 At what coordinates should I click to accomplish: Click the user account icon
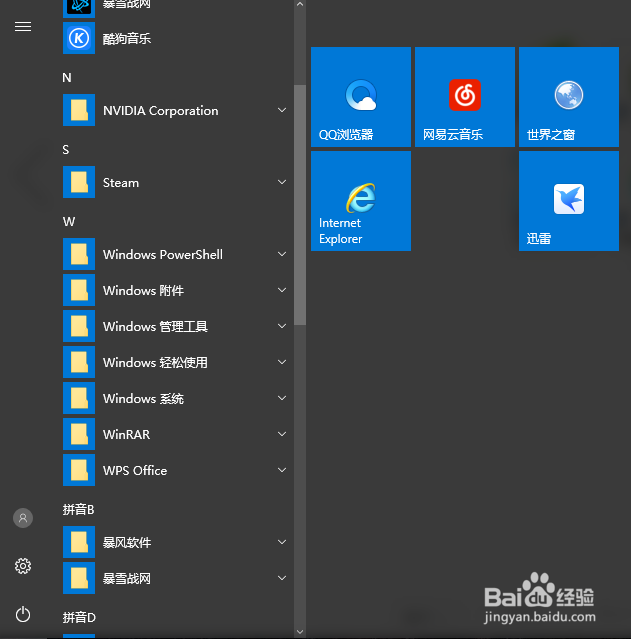23,518
